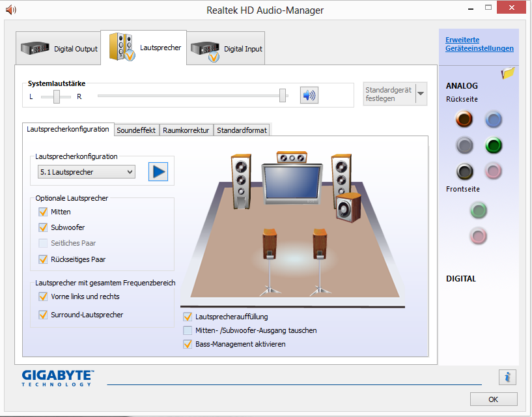
Task: Click the green rear audio jack
Action: (x=494, y=145)
